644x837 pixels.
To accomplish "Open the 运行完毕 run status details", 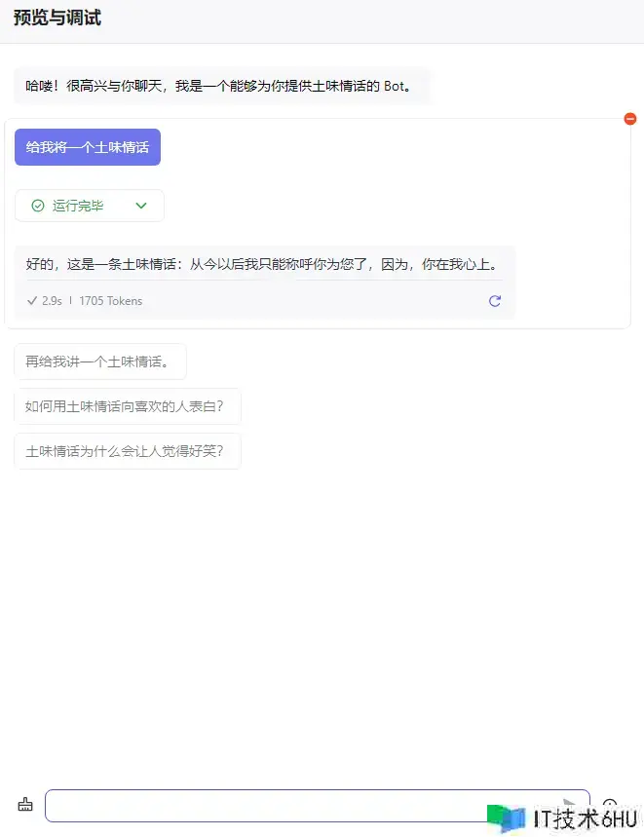I will click(x=78, y=206).
